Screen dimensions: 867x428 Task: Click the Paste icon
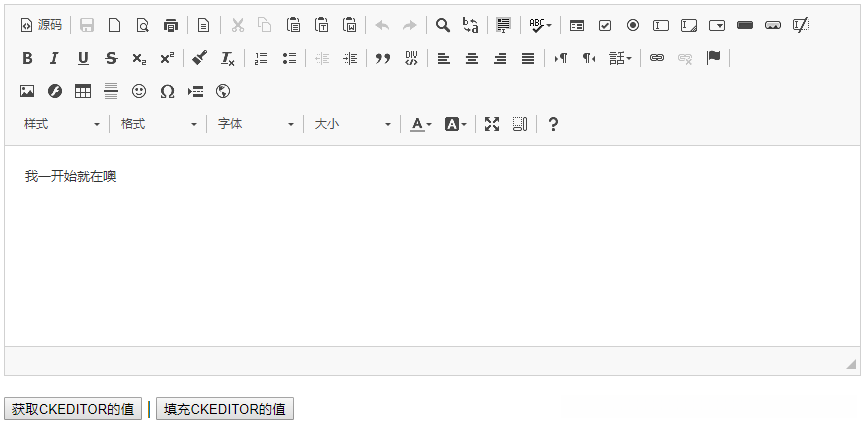pyautogui.click(x=293, y=25)
